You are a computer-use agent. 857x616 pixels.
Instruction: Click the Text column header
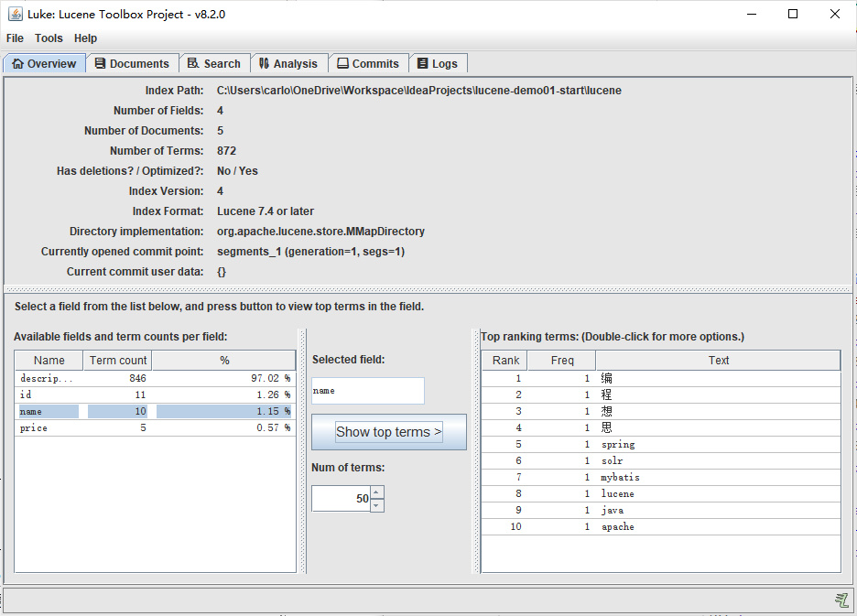718,361
